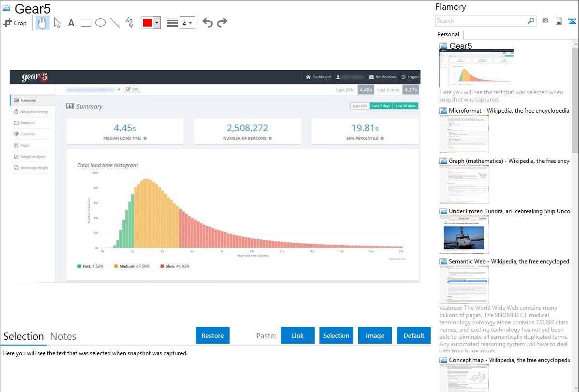Toggle the Last 30 days range button
The image size is (579, 392).
(x=405, y=106)
